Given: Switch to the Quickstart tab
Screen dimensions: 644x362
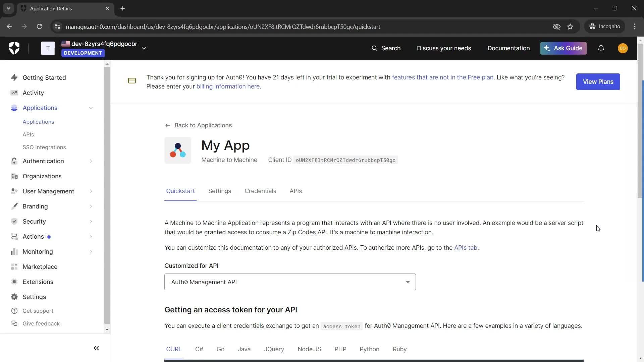Looking at the screenshot, I should [x=180, y=191].
